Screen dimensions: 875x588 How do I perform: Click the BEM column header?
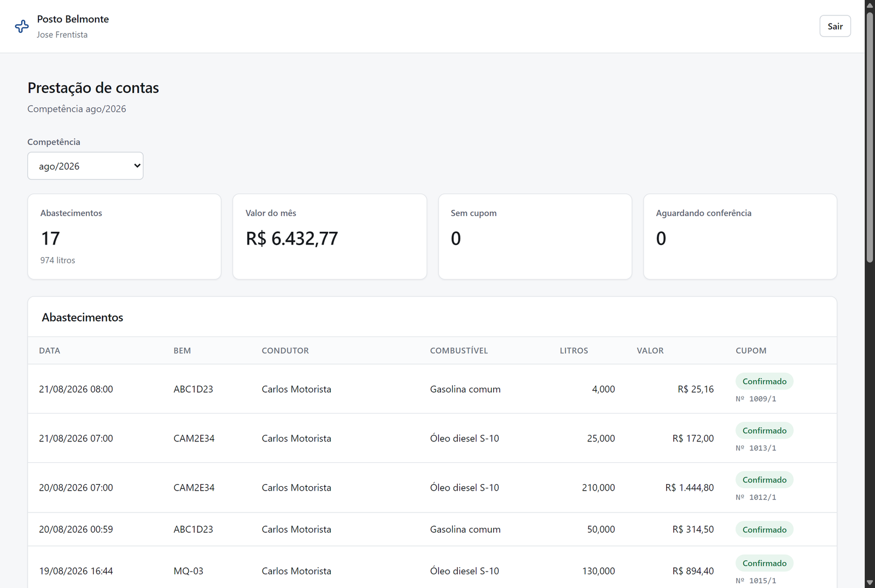[182, 351]
